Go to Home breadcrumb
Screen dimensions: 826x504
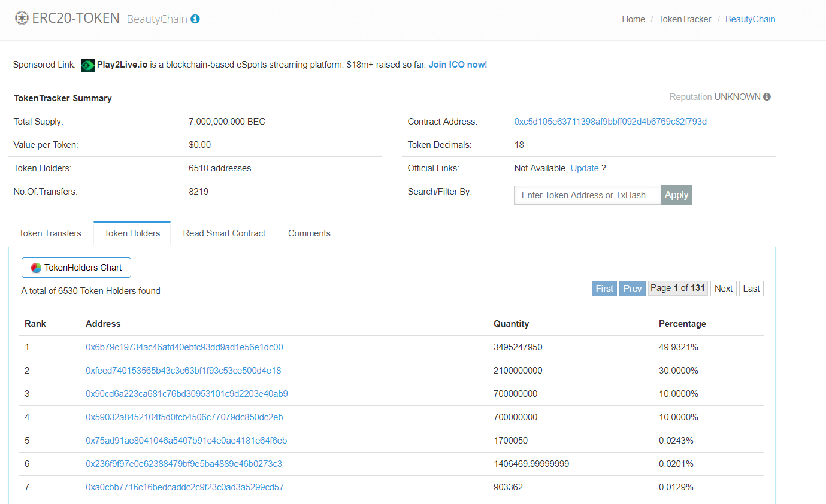[633, 19]
